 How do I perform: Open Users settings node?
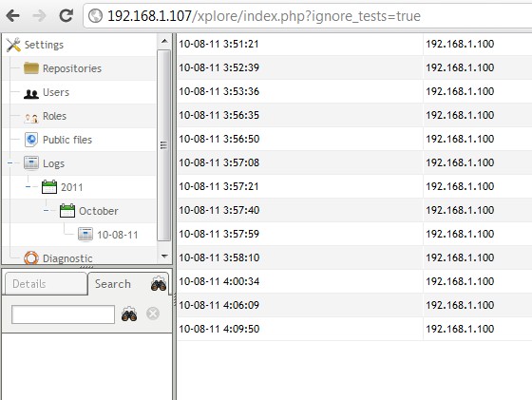(x=56, y=92)
